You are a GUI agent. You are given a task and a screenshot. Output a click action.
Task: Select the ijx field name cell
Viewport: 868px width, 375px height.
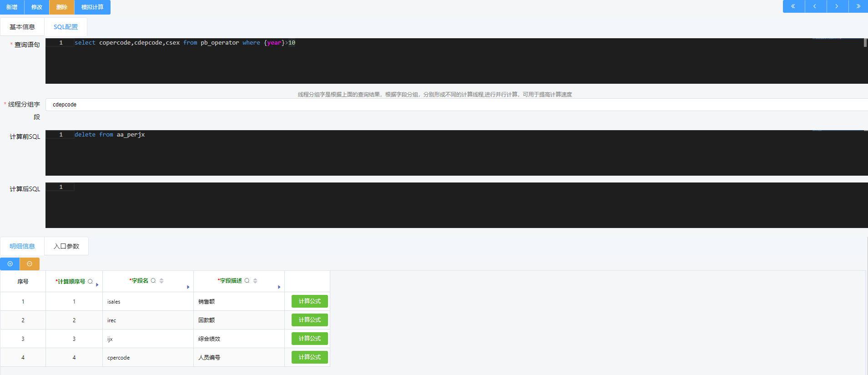(148, 339)
